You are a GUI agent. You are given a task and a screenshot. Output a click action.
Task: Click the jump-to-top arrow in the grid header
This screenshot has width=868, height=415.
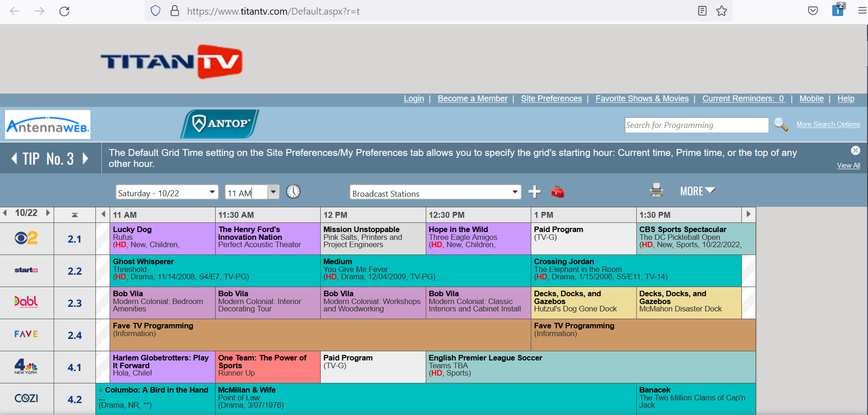point(75,214)
